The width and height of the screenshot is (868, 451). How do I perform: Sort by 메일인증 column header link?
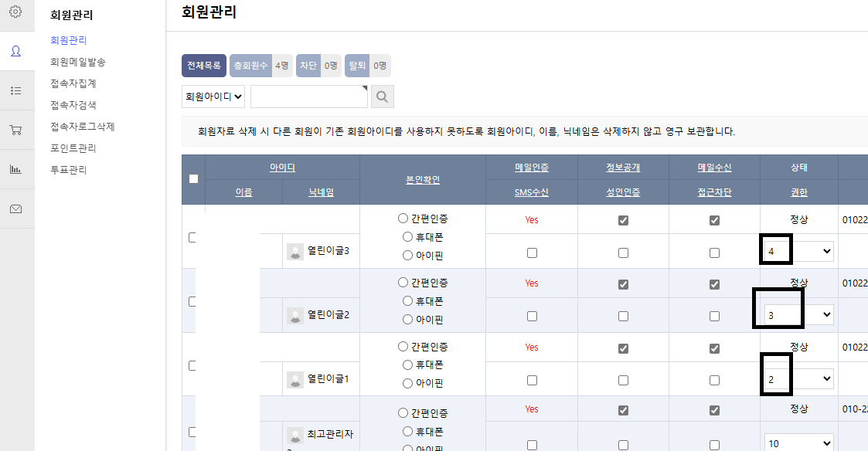531,168
